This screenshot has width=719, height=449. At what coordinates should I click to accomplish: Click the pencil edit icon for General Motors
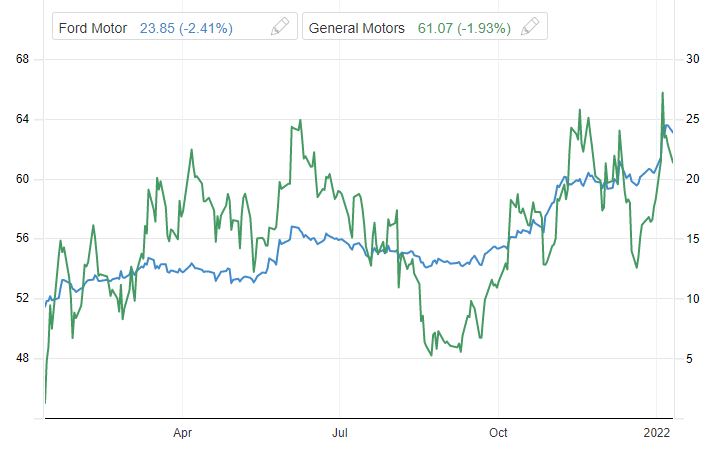point(532,28)
